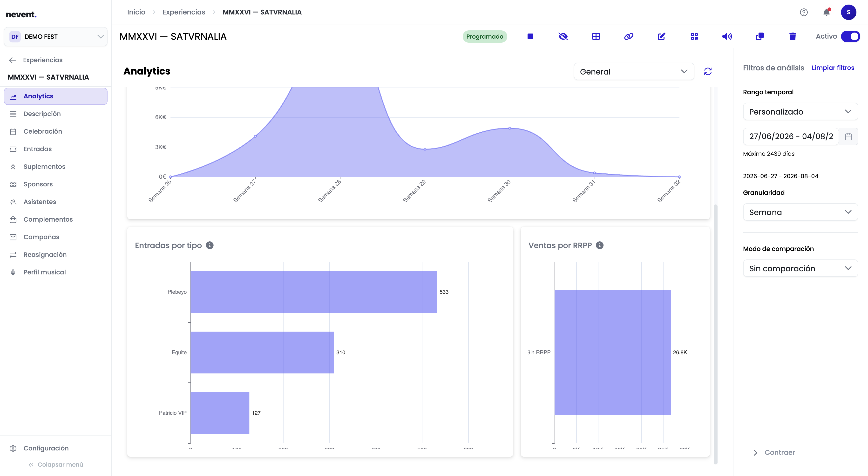Switch off the Activo toggle
The image size is (868, 476).
click(x=850, y=36)
